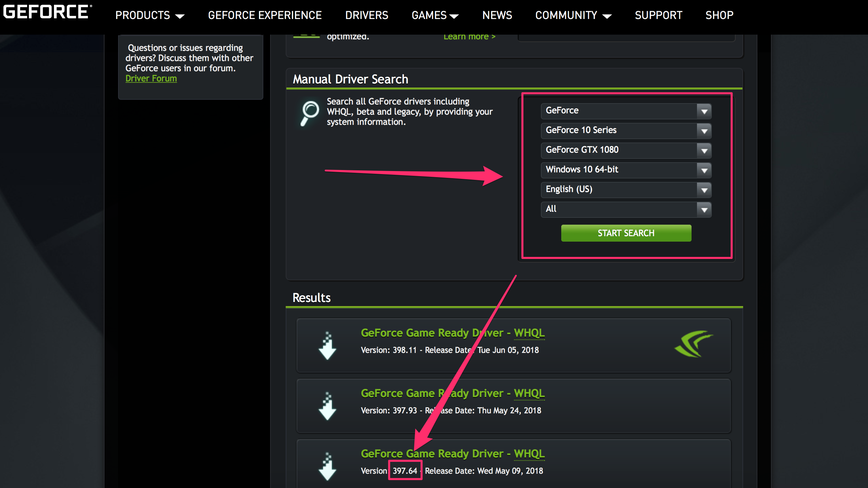
Task: Open the GeForce product type dropdown
Action: click(x=626, y=111)
